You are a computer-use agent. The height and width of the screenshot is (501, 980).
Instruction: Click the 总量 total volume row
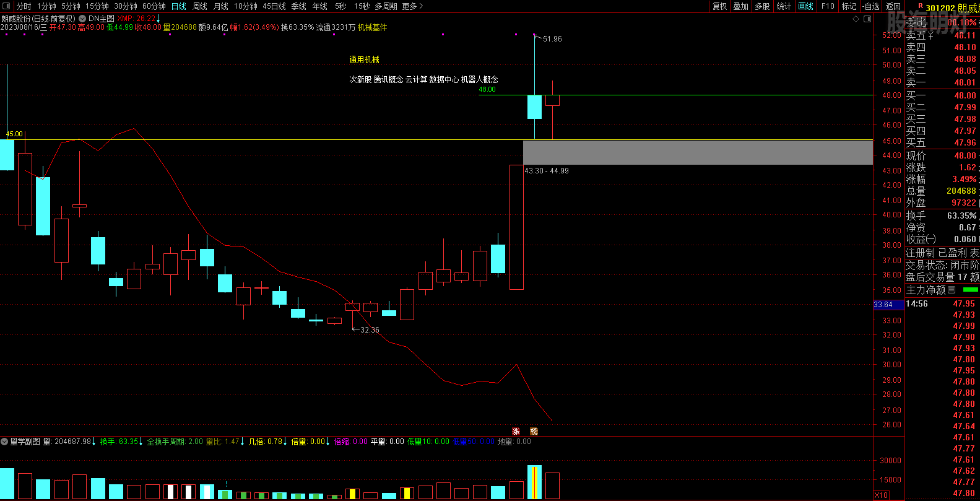[x=942, y=191]
